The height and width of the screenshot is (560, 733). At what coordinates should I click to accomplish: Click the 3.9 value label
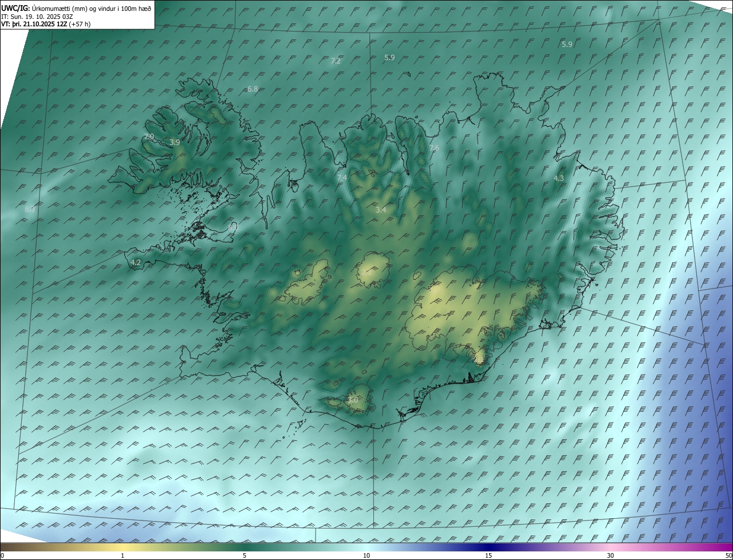click(x=175, y=142)
